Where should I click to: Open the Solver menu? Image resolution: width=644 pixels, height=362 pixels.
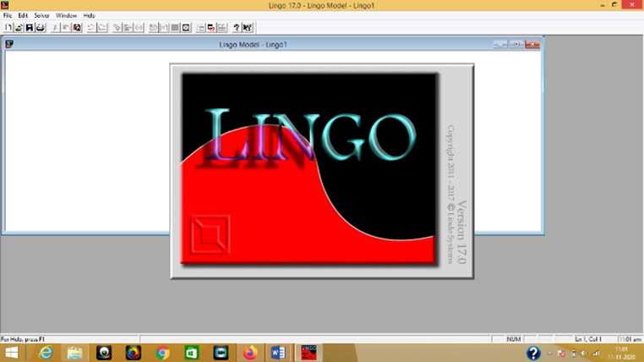click(x=41, y=15)
